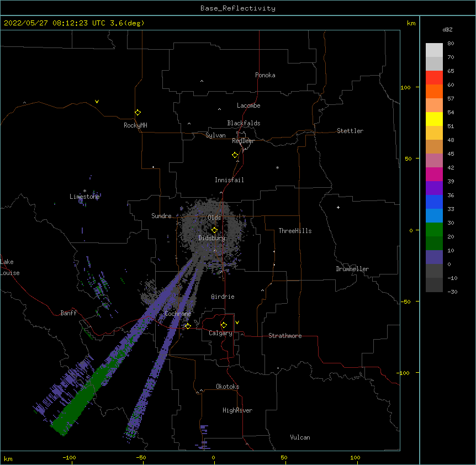This screenshot has width=476, height=465.
Task: Click the Sylvan label on the map
Action: [x=215, y=135]
